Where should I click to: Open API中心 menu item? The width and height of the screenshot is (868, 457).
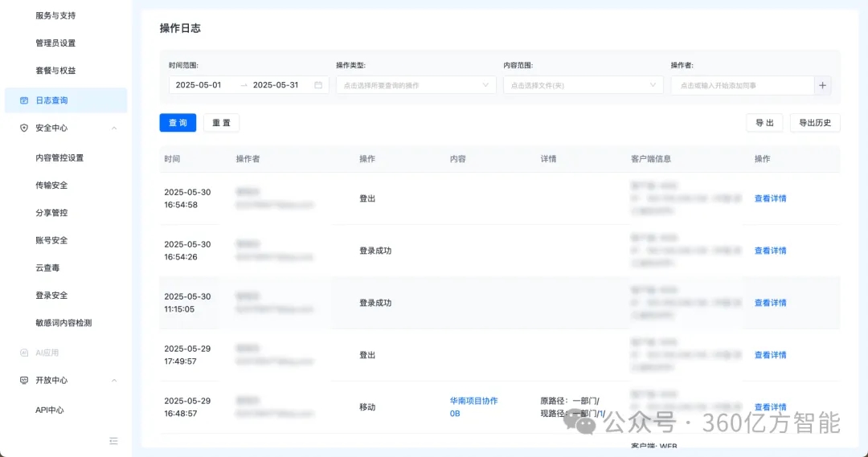49,410
